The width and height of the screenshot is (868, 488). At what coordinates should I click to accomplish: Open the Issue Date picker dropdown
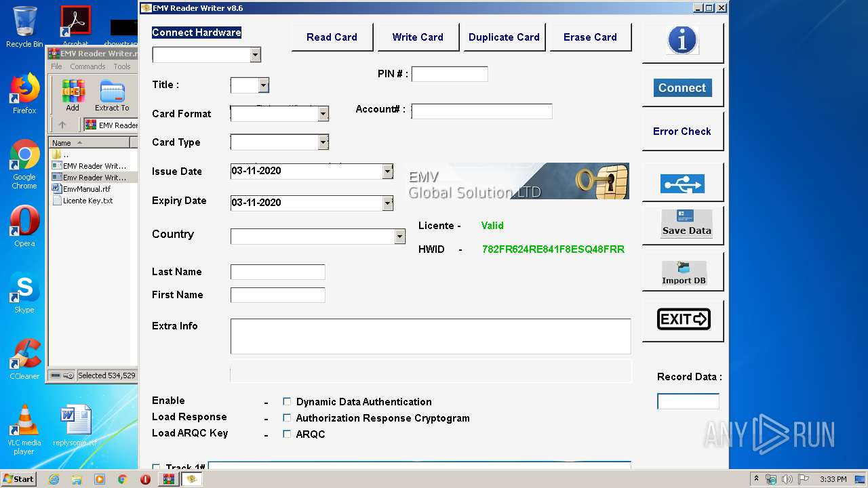pos(387,171)
